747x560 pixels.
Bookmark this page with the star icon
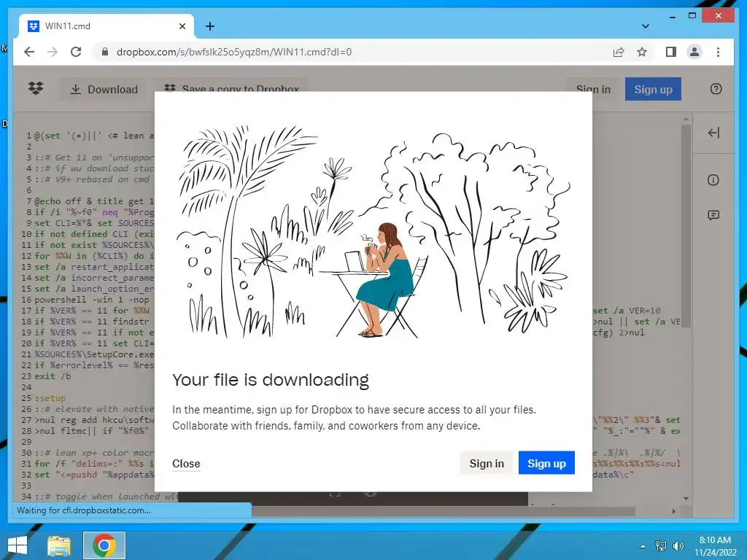point(642,52)
